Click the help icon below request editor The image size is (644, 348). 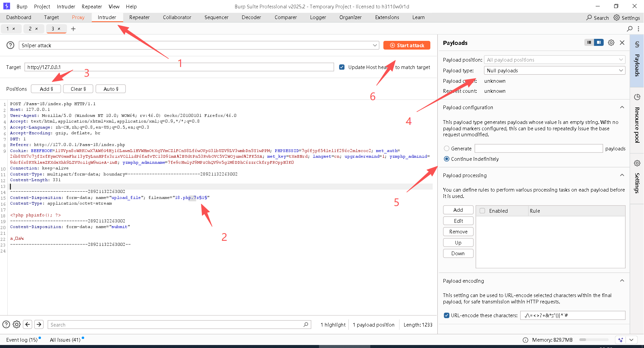[x=6, y=324]
